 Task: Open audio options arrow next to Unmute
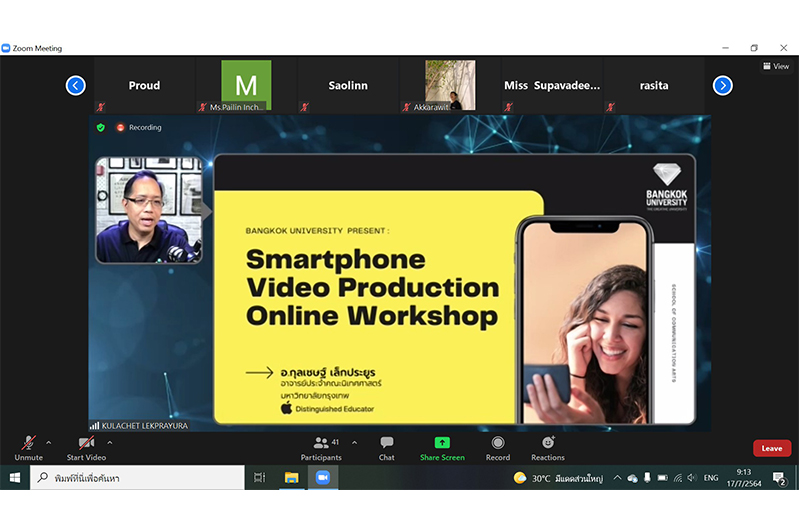click(48, 443)
